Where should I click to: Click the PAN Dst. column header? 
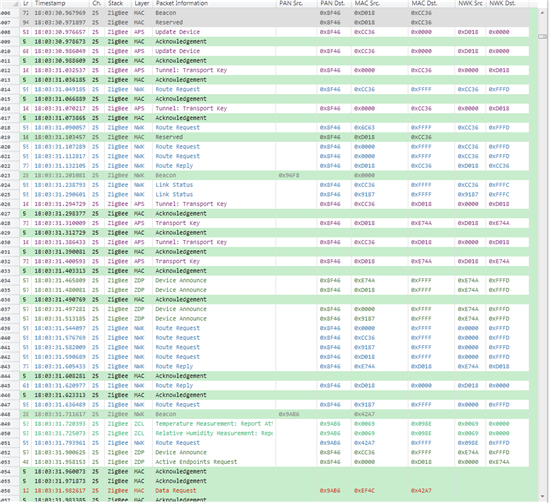(x=334, y=4)
